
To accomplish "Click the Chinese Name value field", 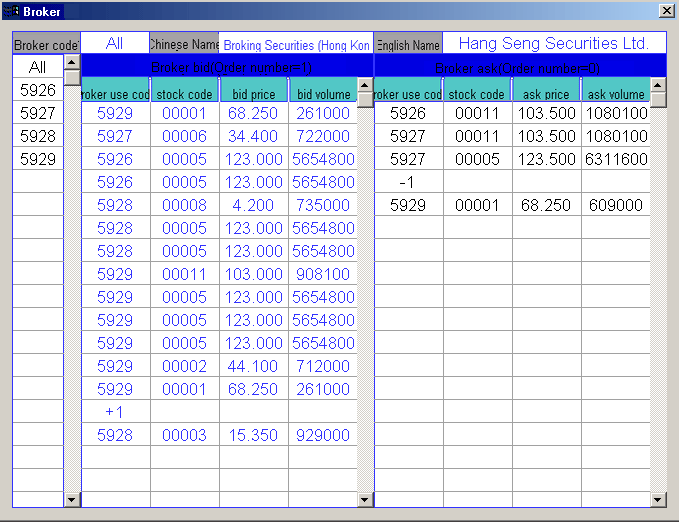I will tap(296, 43).
